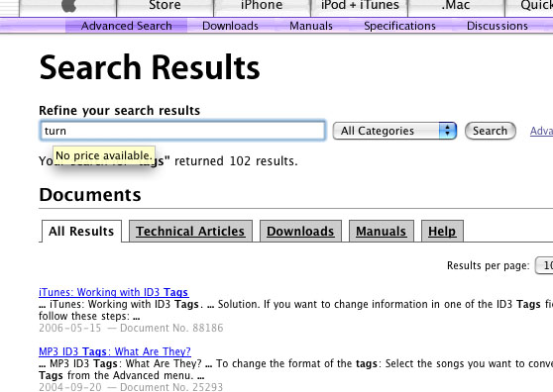Viewport: 553px width, 392px height.
Task: Click the 'No price available.' tooltip
Action: click(x=104, y=155)
